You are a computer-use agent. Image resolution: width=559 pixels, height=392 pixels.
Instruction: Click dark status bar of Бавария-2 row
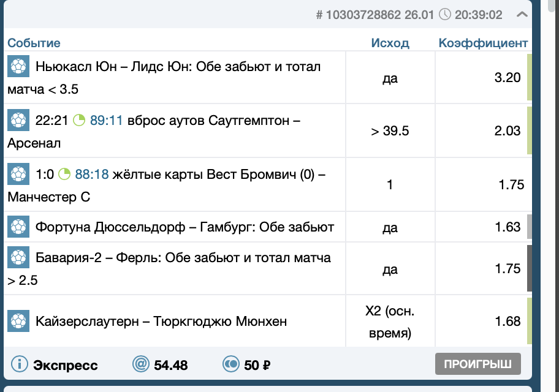point(530,268)
